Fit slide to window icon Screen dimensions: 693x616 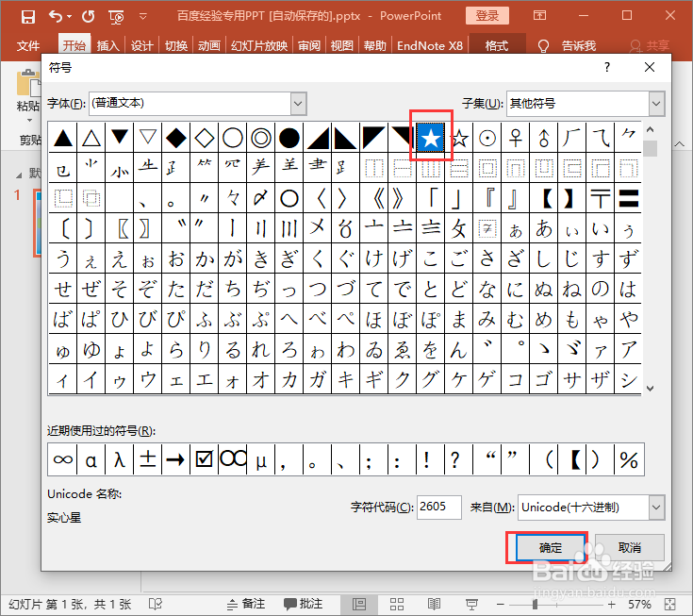(x=670, y=604)
